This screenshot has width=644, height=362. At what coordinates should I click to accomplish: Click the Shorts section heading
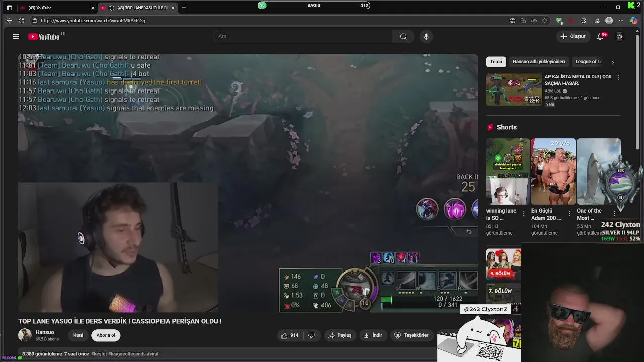click(x=507, y=127)
